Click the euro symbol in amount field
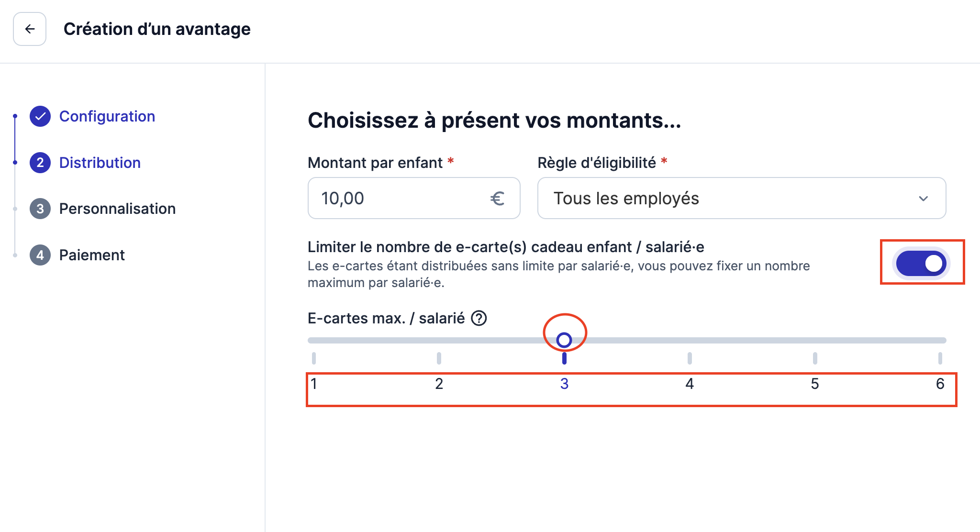The height and width of the screenshot is (532, 980). 497,199
